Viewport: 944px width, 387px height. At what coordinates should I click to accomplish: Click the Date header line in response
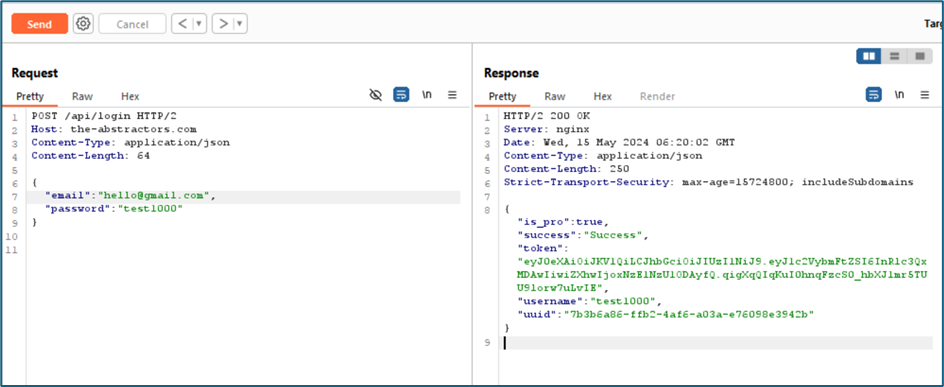[620, 143]
